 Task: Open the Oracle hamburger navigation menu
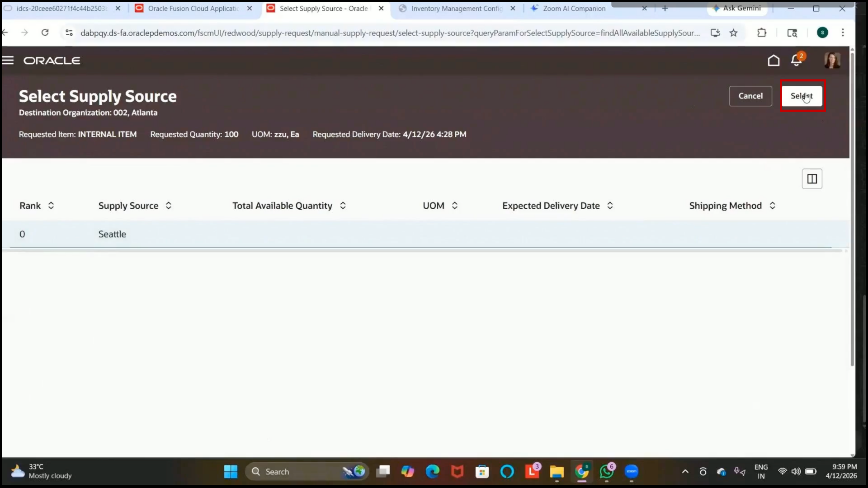click(8, 61)
